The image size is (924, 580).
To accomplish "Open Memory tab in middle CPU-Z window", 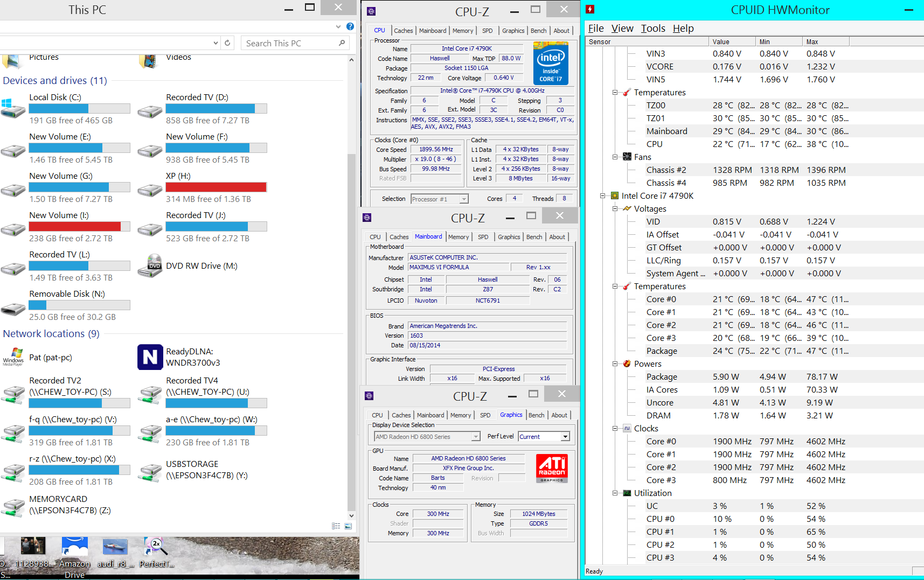I will [458, 237].
